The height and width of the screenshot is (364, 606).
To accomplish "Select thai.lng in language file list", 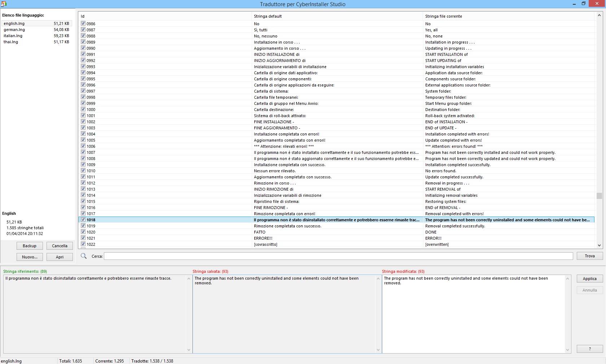I will 36,42.
